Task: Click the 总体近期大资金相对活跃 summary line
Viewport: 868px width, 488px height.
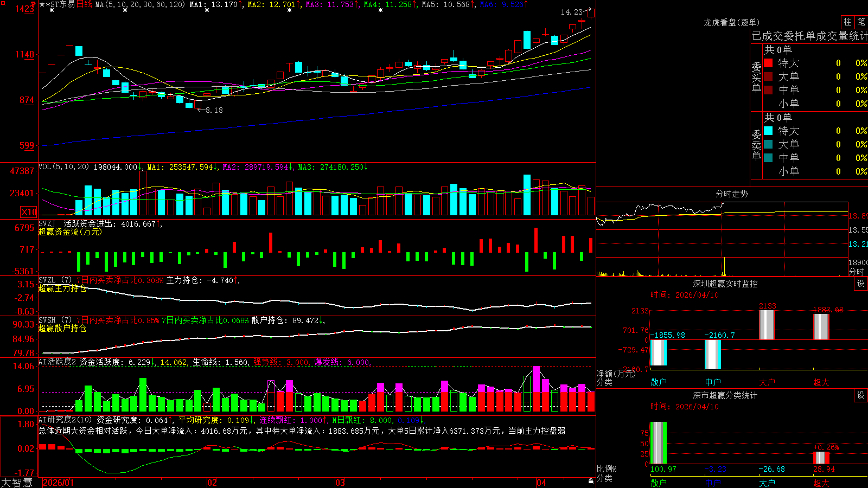Action: [302, 431]
